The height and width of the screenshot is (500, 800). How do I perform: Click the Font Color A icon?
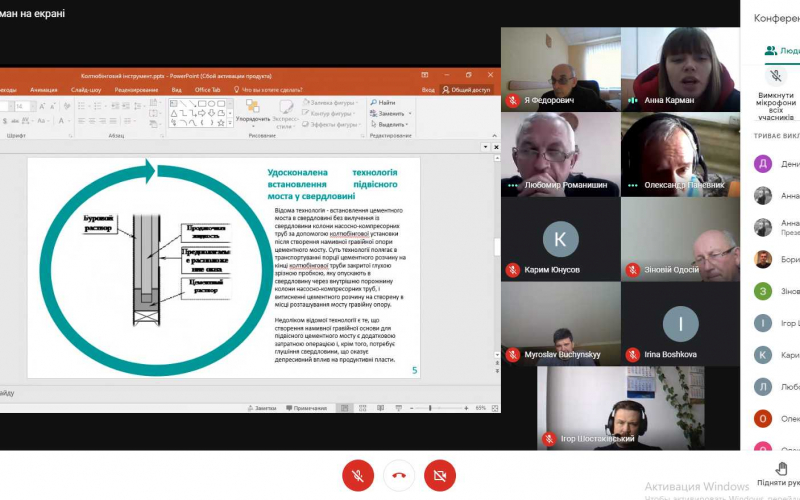tap(62, 121)
